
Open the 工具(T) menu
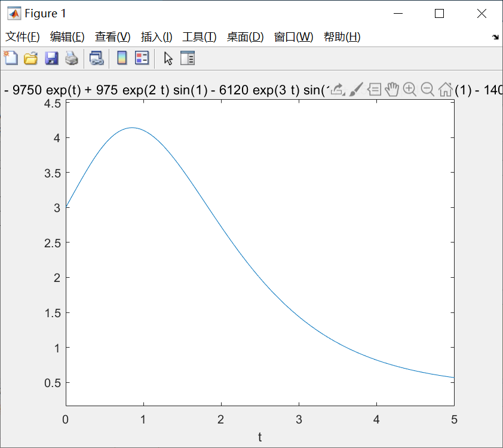199,37
